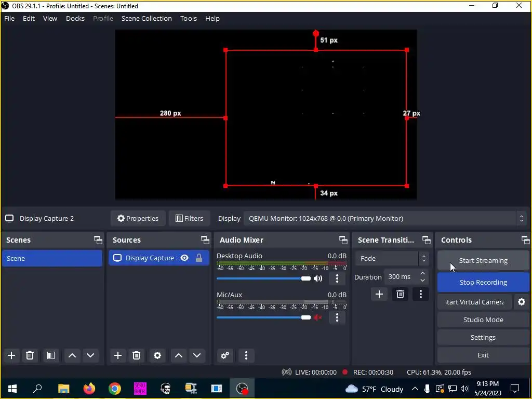
Task: Open Mic/Aux options three dots
Action: 337,317
